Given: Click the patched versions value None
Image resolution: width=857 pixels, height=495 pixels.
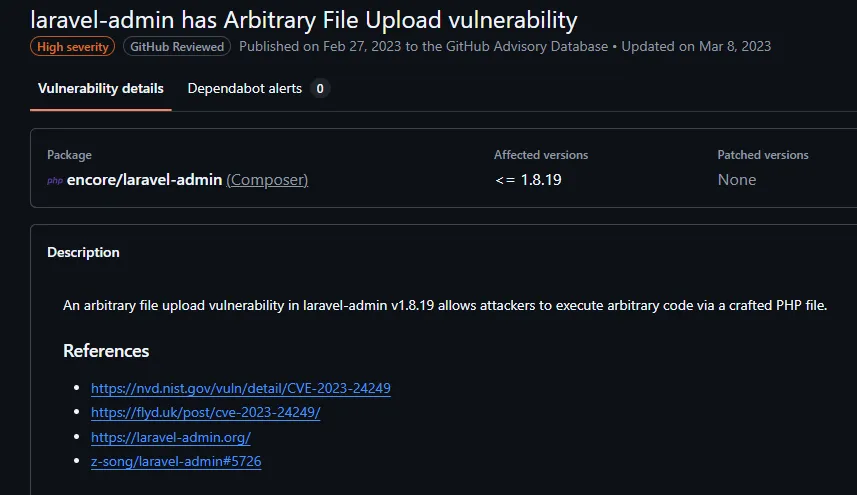Looking at the screenshot, I should tap(737, 180).
